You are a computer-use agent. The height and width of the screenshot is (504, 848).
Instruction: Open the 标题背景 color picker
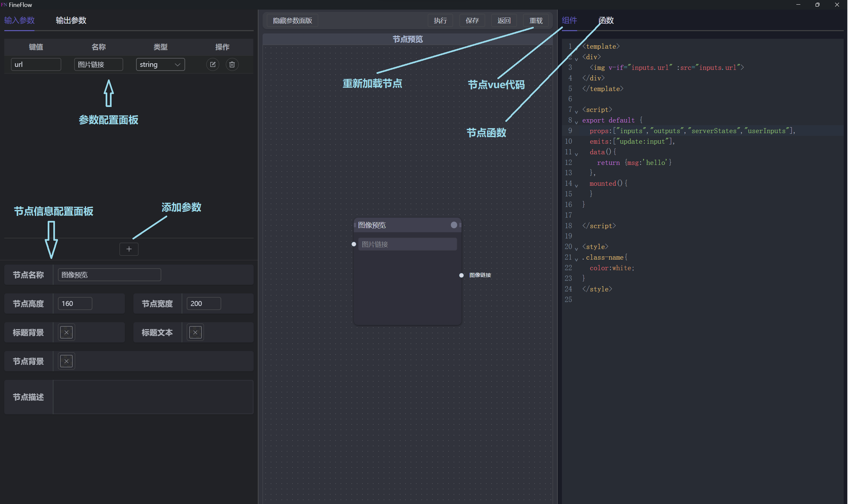[67, 332]
